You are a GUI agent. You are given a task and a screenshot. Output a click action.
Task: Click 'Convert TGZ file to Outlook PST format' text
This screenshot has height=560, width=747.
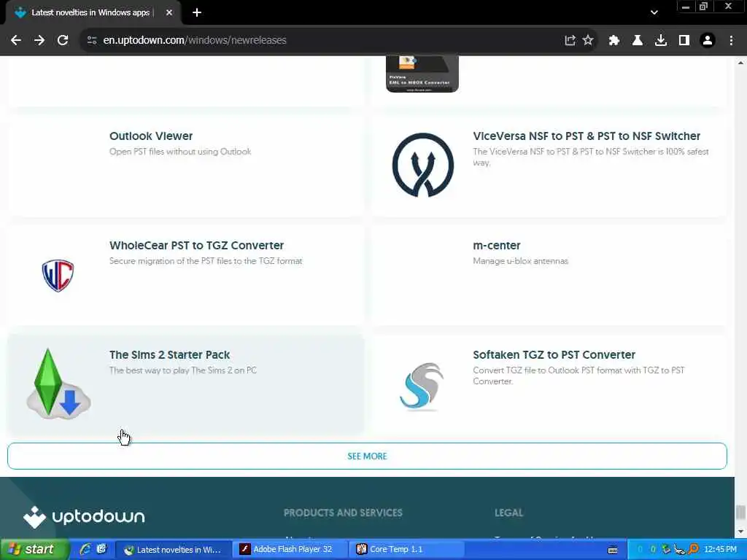pos(578,376)
